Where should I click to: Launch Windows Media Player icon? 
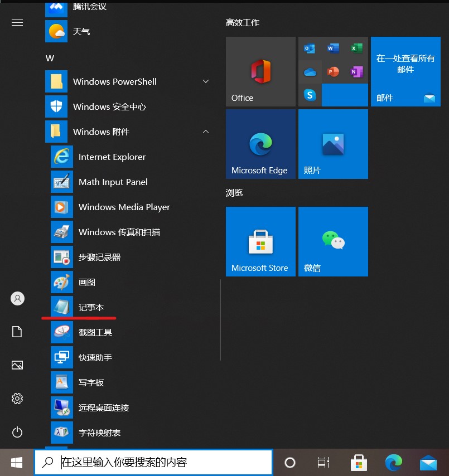click(x=62, y=207)
